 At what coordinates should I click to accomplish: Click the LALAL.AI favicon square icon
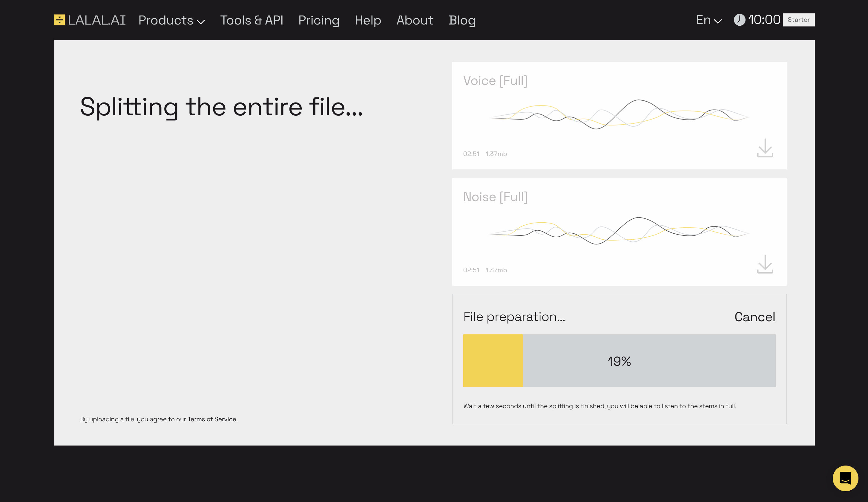point(59,20)
